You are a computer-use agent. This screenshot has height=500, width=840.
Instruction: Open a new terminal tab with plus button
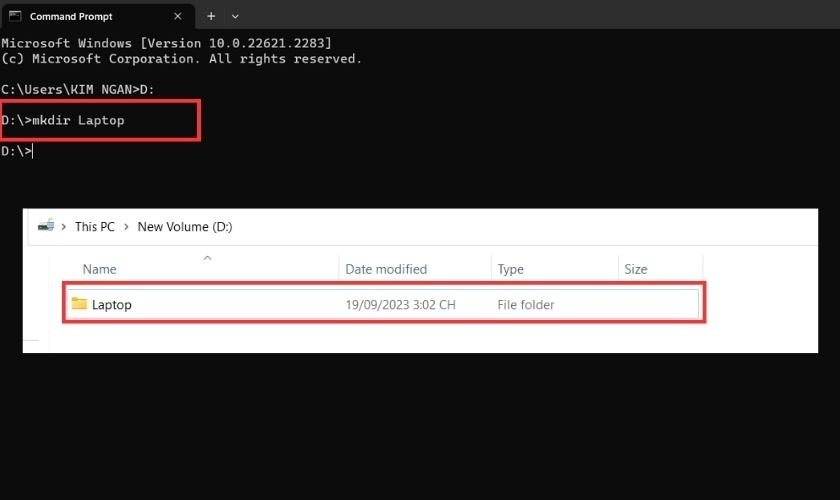pyautogui.click(x=211, y=17)
